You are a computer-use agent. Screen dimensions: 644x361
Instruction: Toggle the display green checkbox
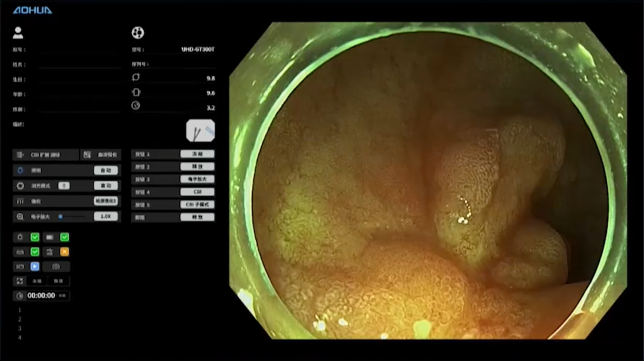[x=64, y=237]
